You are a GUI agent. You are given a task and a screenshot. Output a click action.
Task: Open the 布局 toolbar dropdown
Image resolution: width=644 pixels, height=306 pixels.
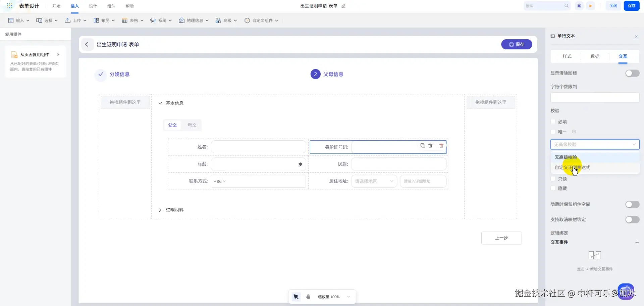104,20
